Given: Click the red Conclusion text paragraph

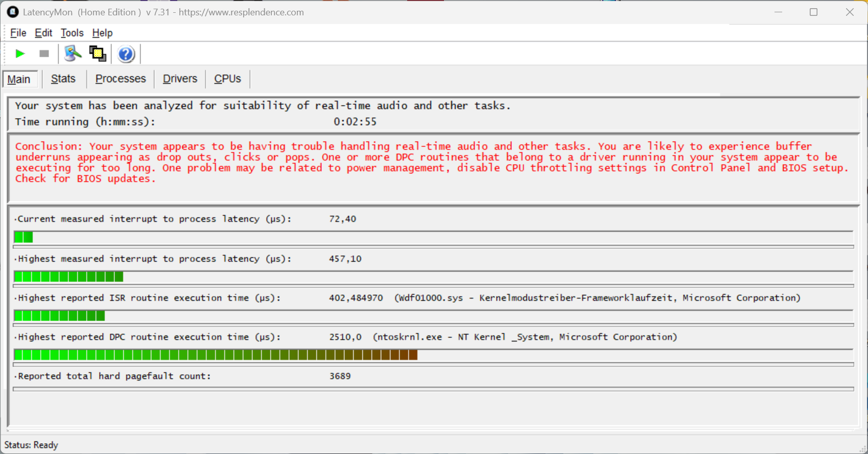Looking at the screenshot, I should [432, 162].
